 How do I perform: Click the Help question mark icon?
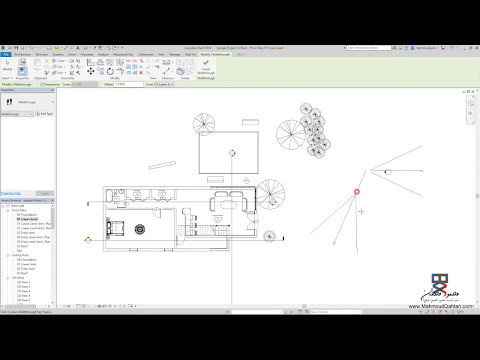(451, 48)
